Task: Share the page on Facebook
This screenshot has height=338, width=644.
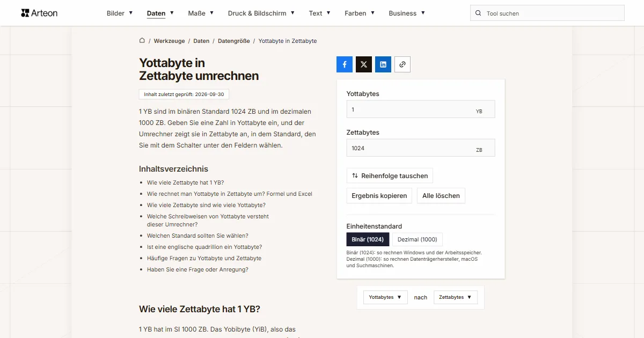Action: (345, 64)
